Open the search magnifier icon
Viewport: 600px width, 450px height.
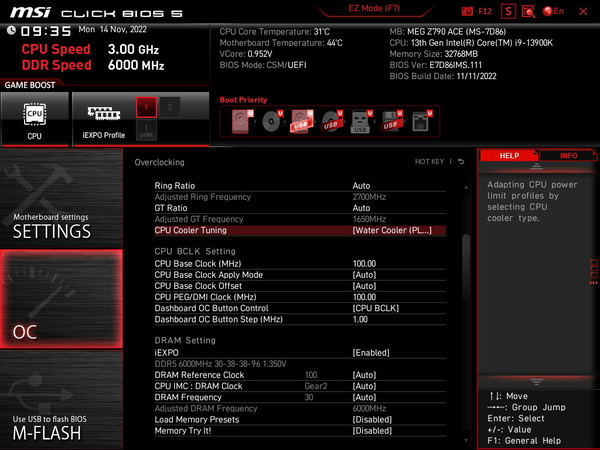[528, 11]
